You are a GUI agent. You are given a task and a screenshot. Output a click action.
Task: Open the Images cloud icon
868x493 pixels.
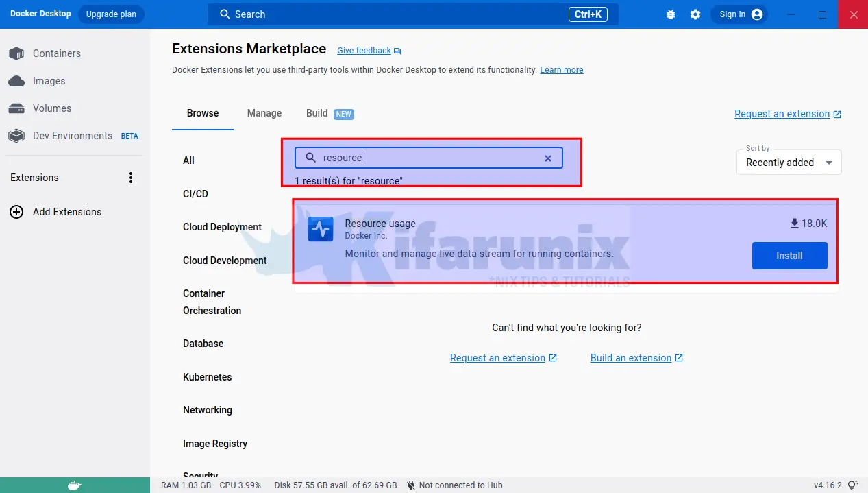16,81
